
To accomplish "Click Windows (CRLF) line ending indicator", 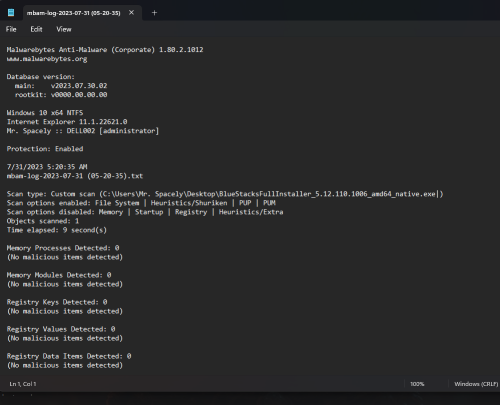I will (476, 384).
